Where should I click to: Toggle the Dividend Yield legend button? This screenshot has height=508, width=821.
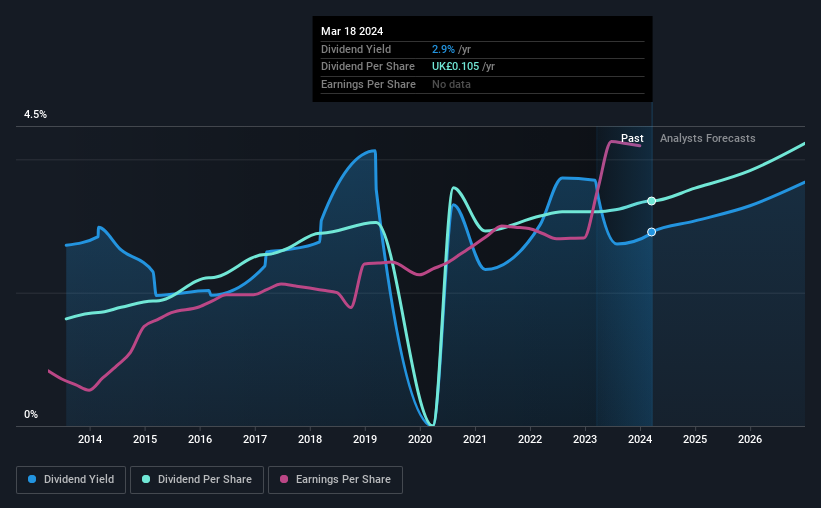[71, 479]
